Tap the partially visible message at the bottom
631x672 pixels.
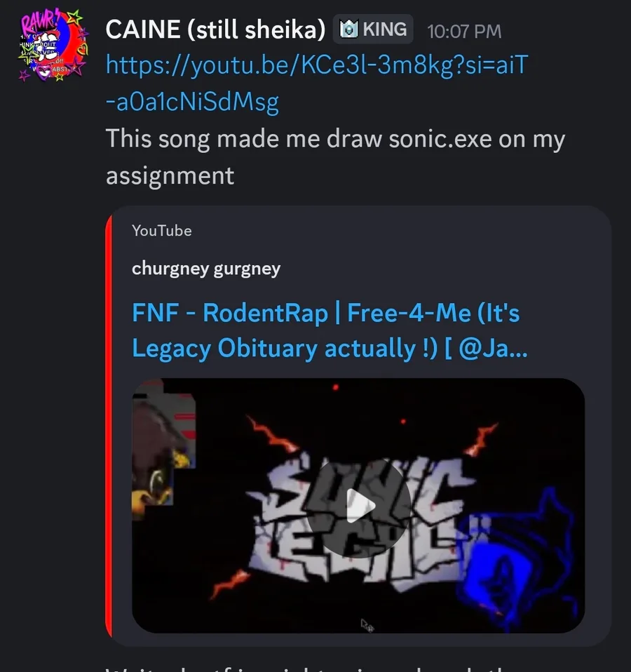point(315,665)
